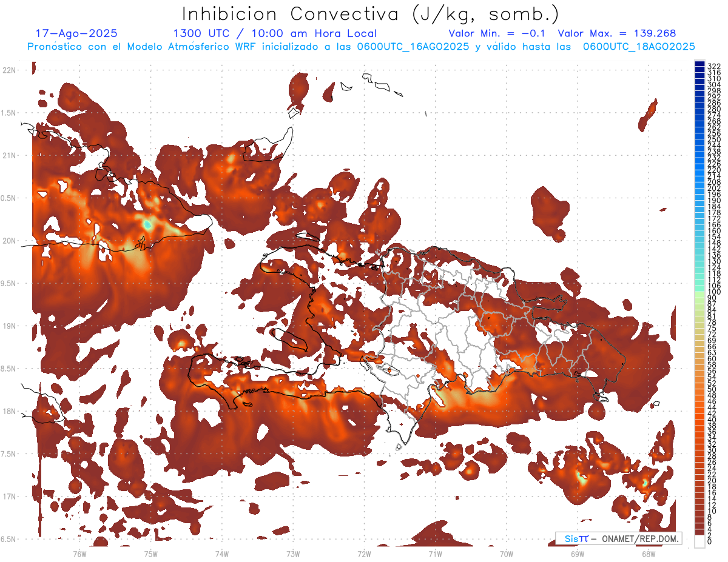728x562 pixels.
Task: Click the darkest blue top swatch of color scale
Action: [700, 64]
